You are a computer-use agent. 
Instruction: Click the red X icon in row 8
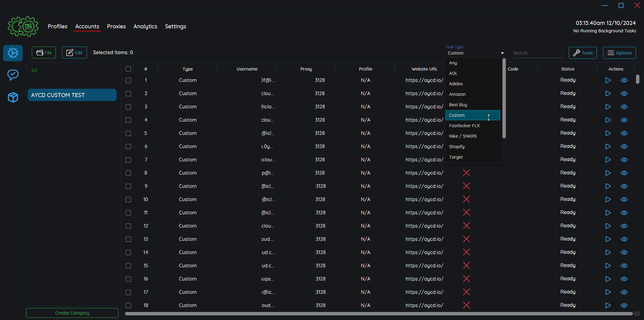click(466, 173)
